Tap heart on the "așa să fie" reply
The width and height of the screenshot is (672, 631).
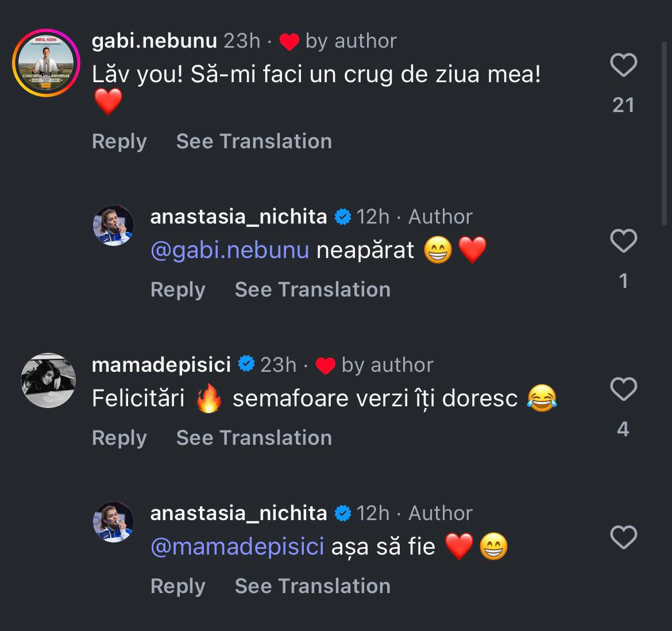[x=623, y=537]
